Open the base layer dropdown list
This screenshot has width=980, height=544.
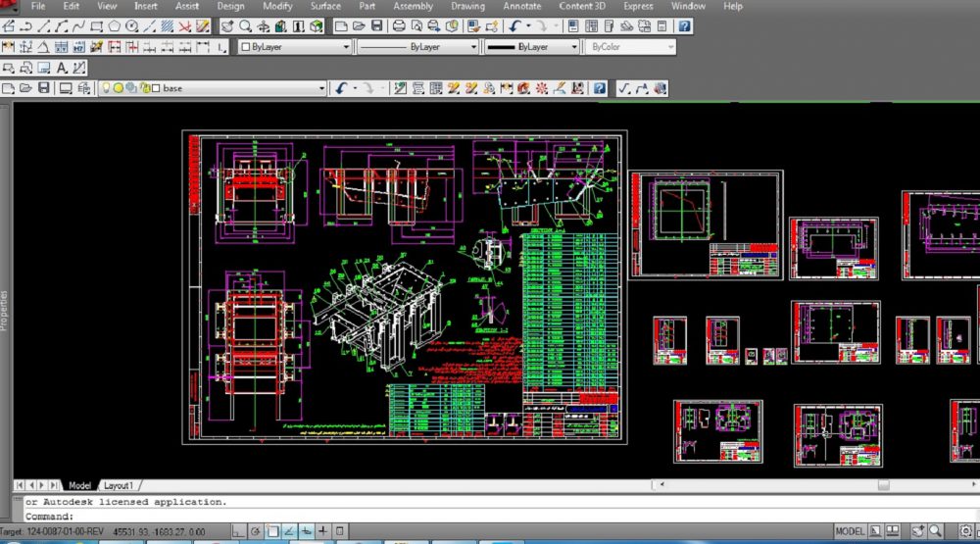pos(321,88)
